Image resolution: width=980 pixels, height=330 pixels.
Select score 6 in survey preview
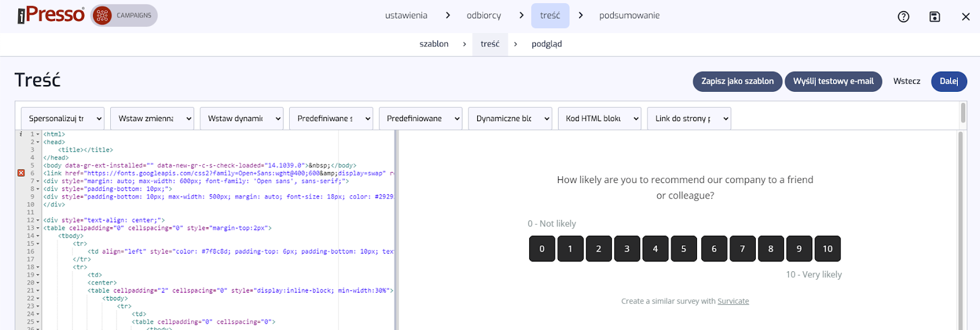(714, 249)
